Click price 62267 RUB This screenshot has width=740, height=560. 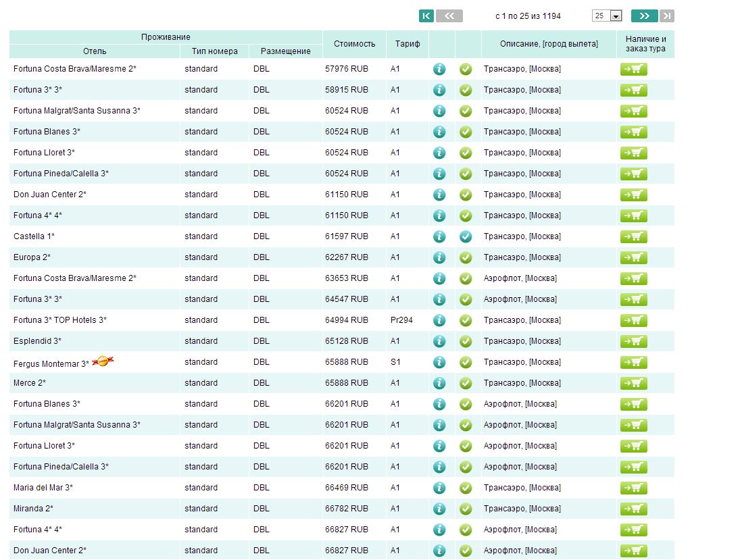click(347, 257)
